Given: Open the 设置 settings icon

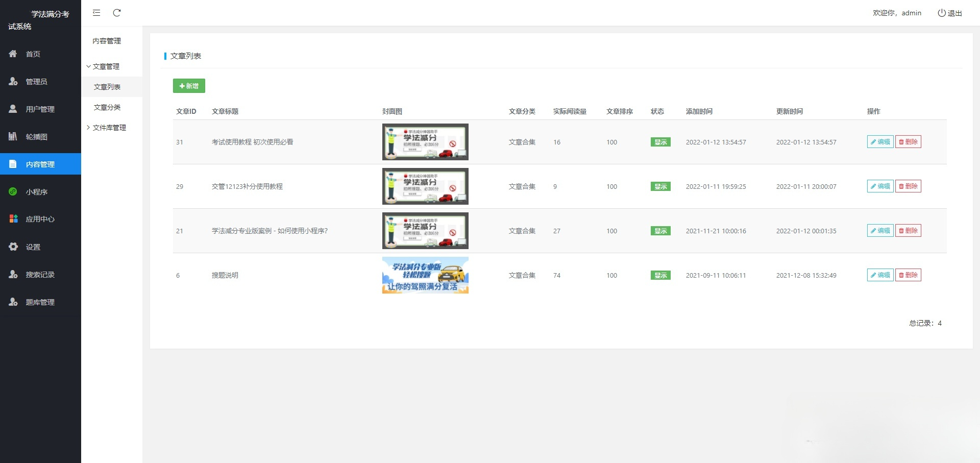Looking at the screenshot, I should click(x=13, y=247).
